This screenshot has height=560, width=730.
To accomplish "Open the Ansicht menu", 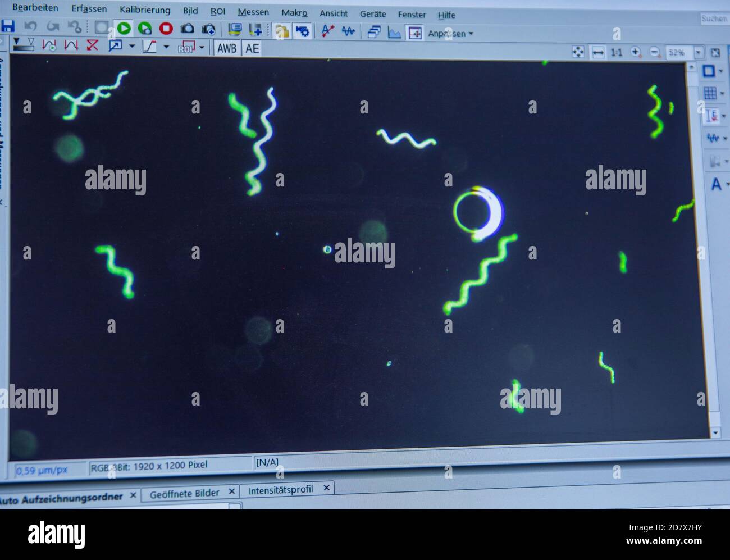I will point(334,13).
